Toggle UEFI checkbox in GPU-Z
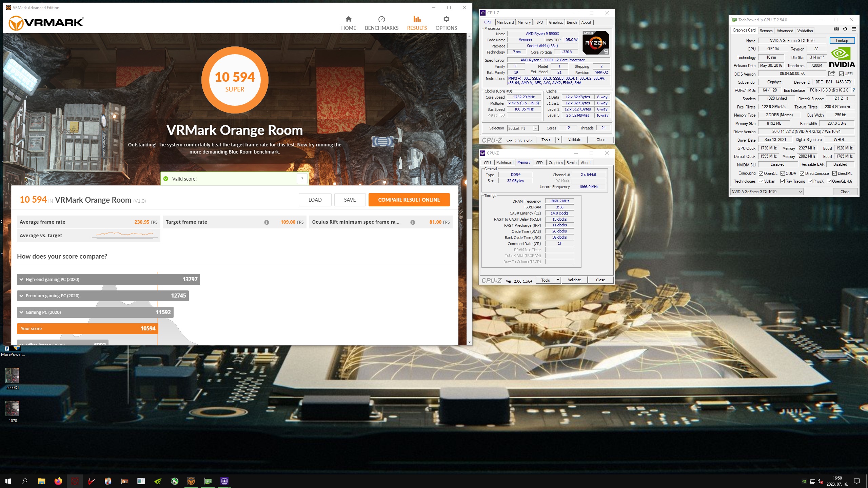 click(842, 74)
